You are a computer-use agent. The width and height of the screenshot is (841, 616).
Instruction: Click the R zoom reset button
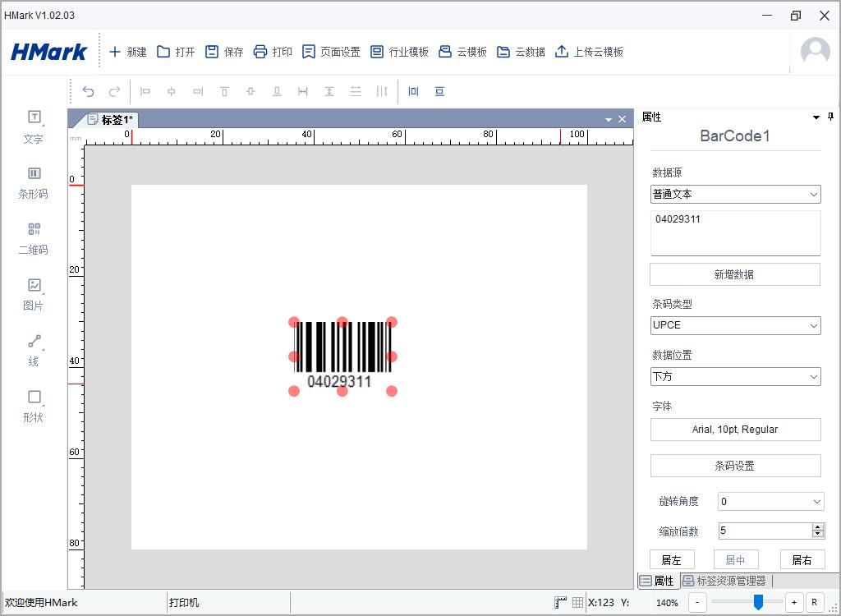pos(814,603)
